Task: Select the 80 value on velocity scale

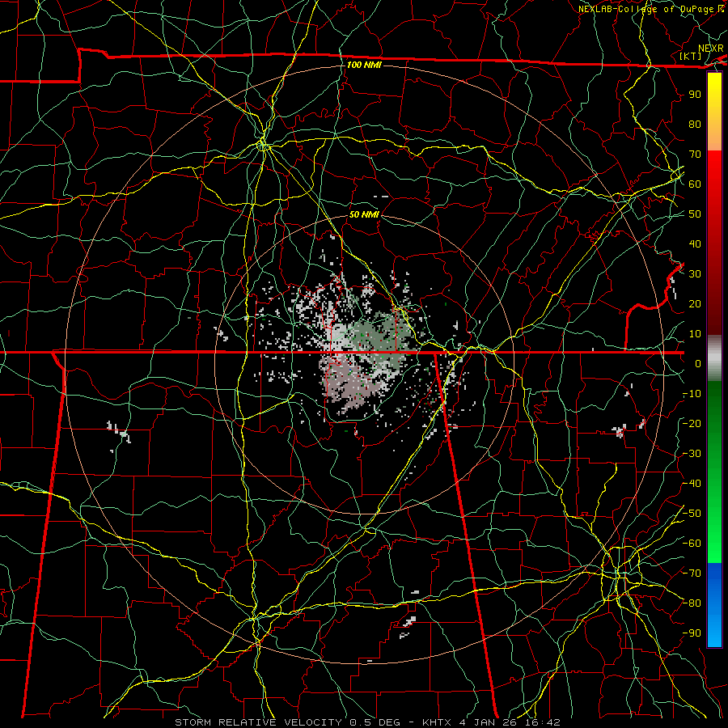Action: click(x=695, y=124)
